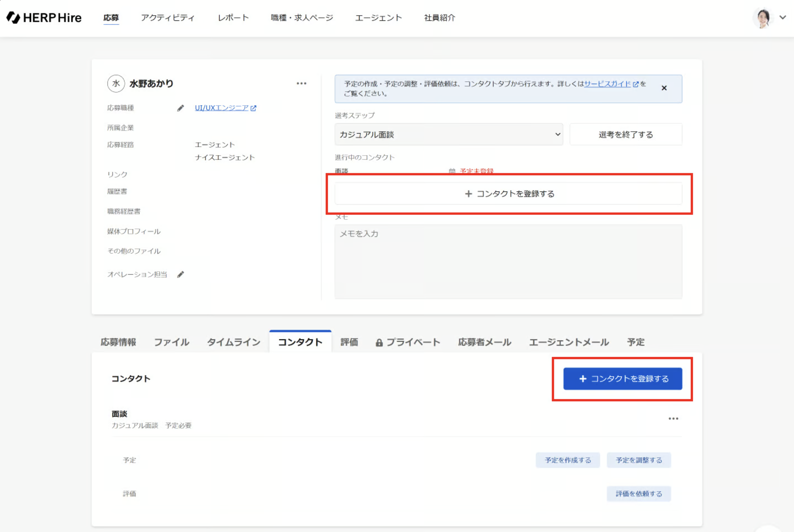Open the 職種・求人ページ navigation item
This screenshot has height=532, width=794.
pos(302,18)
